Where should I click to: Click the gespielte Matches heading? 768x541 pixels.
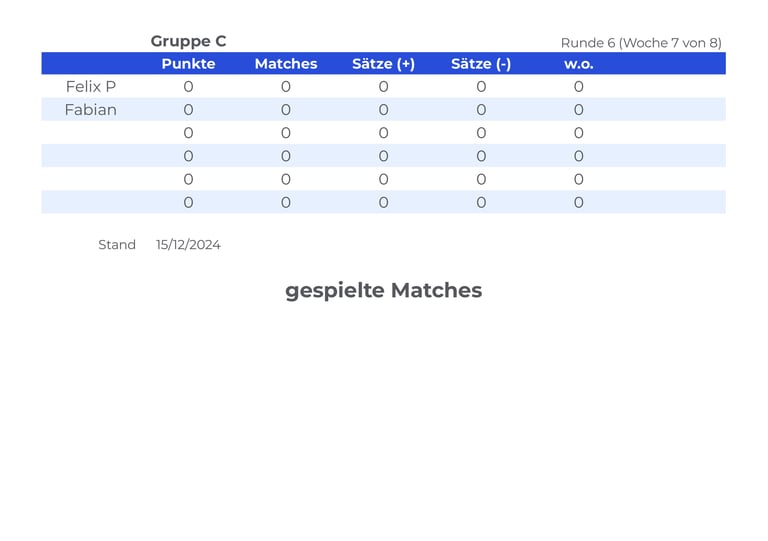(384, 291)
